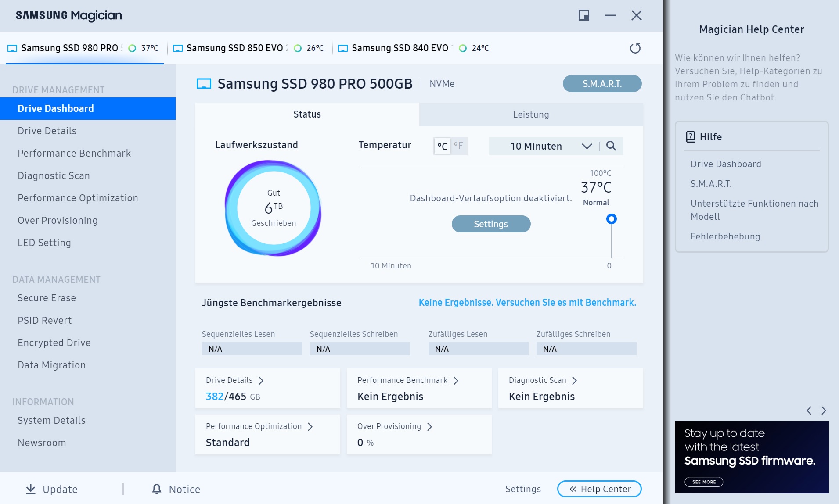Click SEE MORE on firmware banner
839x504 pixels.
[704, 482]
